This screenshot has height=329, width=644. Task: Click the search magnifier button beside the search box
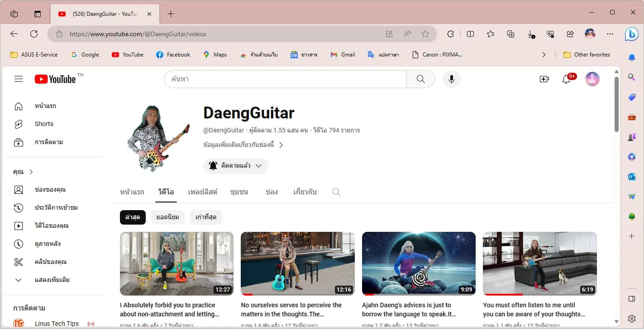(x=421, y=79)
